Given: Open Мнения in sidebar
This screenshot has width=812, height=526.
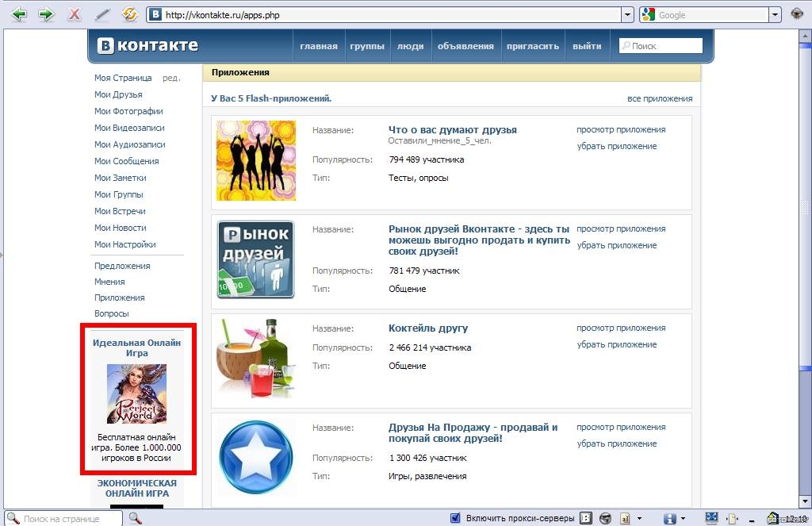Looking at the screenshot, I should point(109,282).
